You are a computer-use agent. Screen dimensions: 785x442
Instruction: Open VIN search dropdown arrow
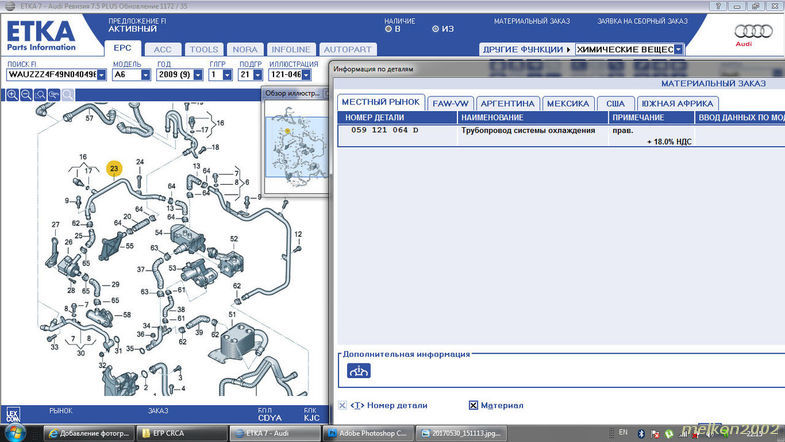tap(102, 75)
